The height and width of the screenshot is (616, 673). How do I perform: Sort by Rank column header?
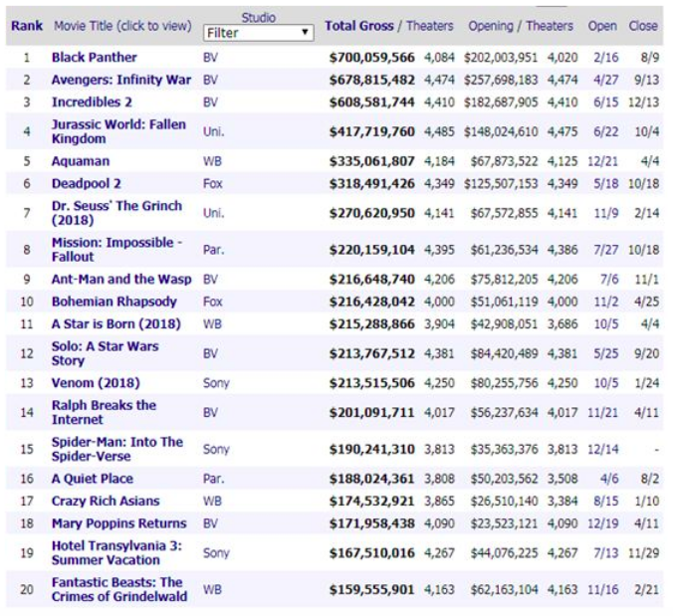point(27,26)
